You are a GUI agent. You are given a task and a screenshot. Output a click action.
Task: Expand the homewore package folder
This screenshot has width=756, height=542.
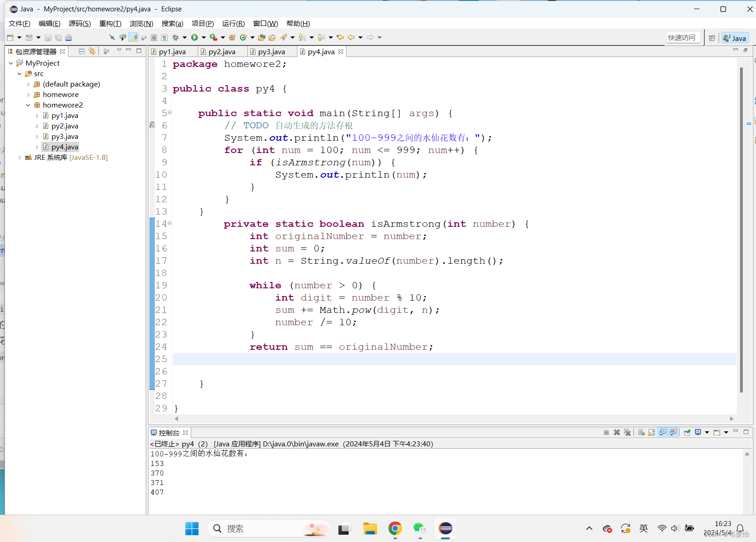29,94
